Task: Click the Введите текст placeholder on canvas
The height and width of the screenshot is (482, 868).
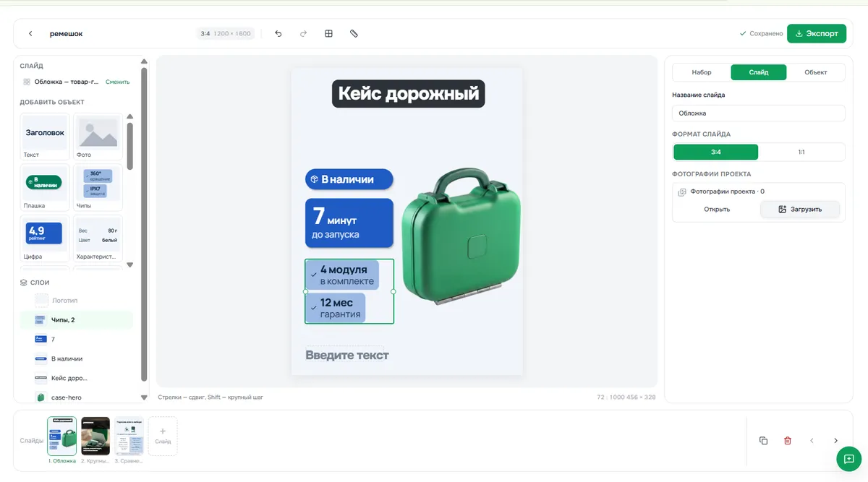Action: (x=347, y=355)
